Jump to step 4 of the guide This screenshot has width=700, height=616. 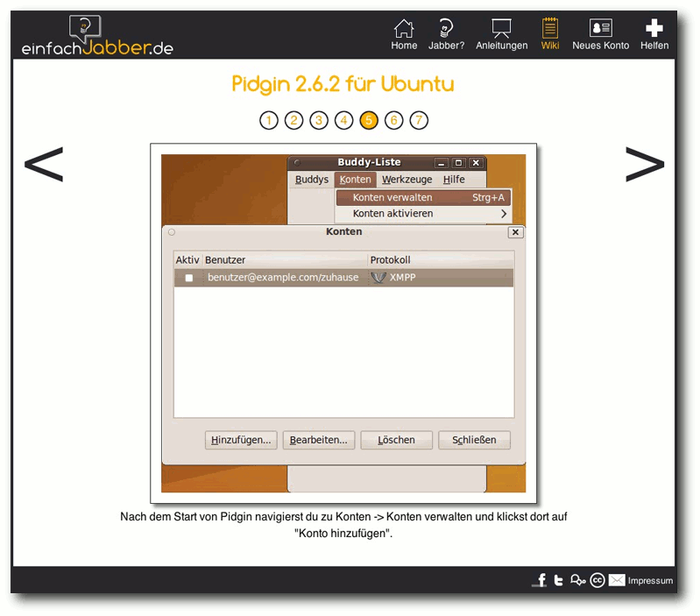click(x=343, y=120)
